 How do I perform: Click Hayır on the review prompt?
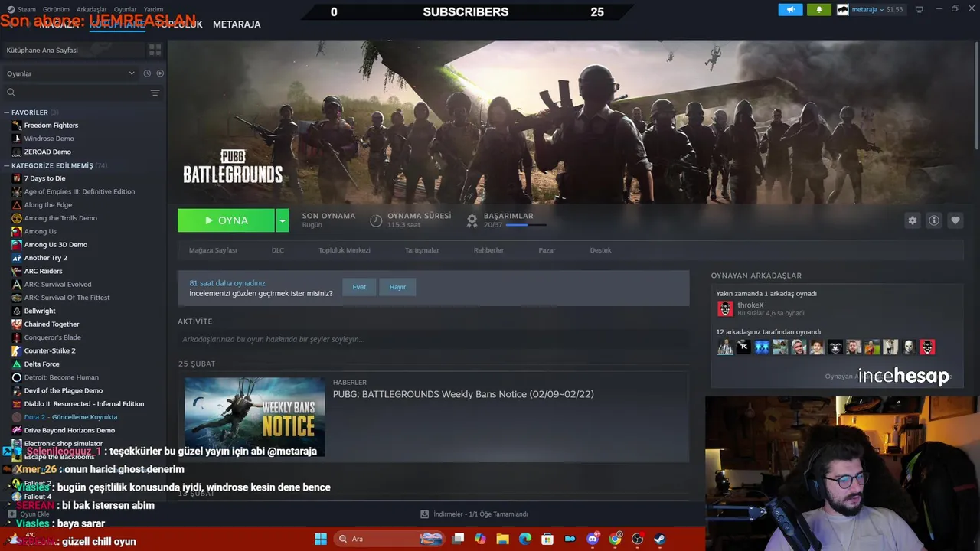pyautogui.click(x=397, y=287)
